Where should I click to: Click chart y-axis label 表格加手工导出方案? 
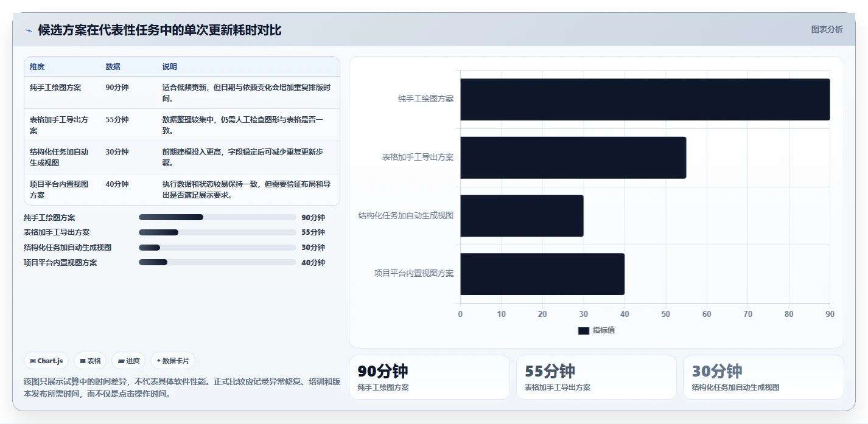[x=418, y=157]
